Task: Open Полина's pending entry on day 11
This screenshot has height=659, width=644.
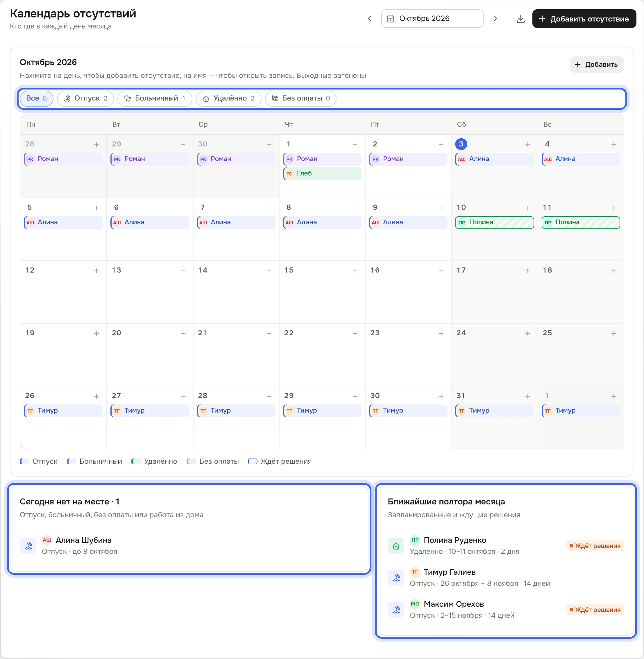Action: coord(580,223)
